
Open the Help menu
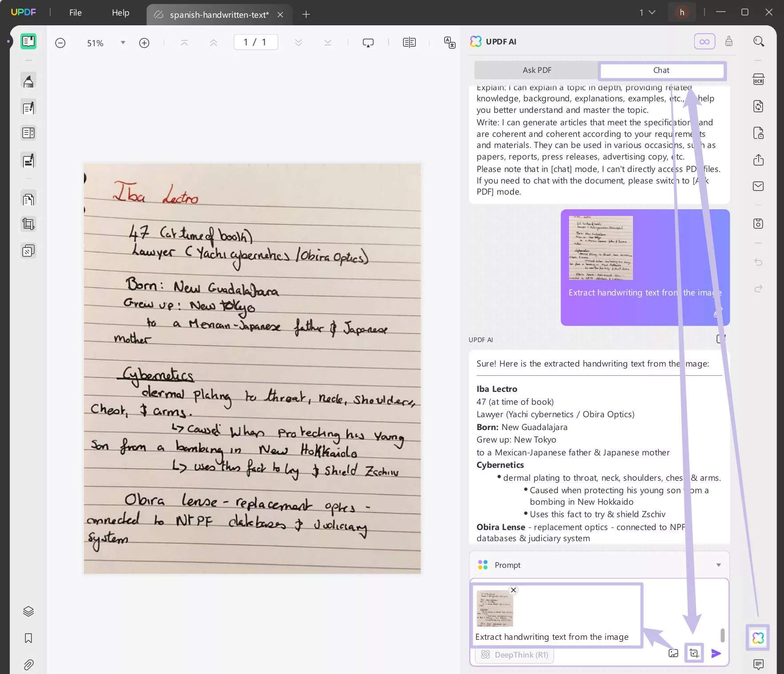[120, 12]
